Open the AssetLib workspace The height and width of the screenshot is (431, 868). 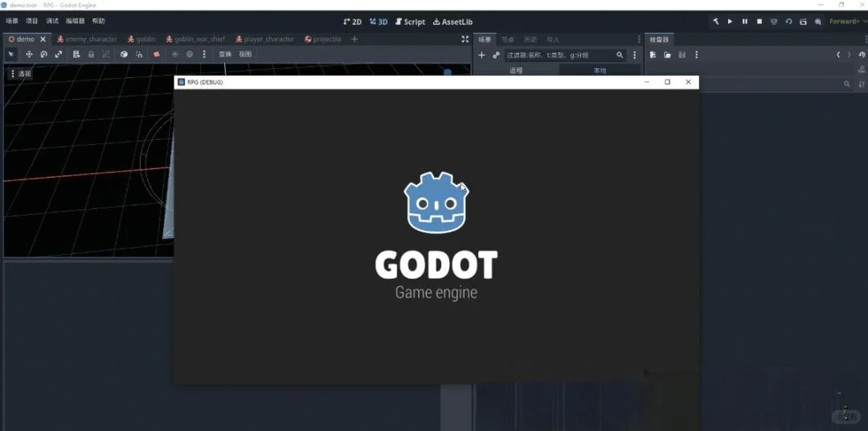click(x=452, y=22)
